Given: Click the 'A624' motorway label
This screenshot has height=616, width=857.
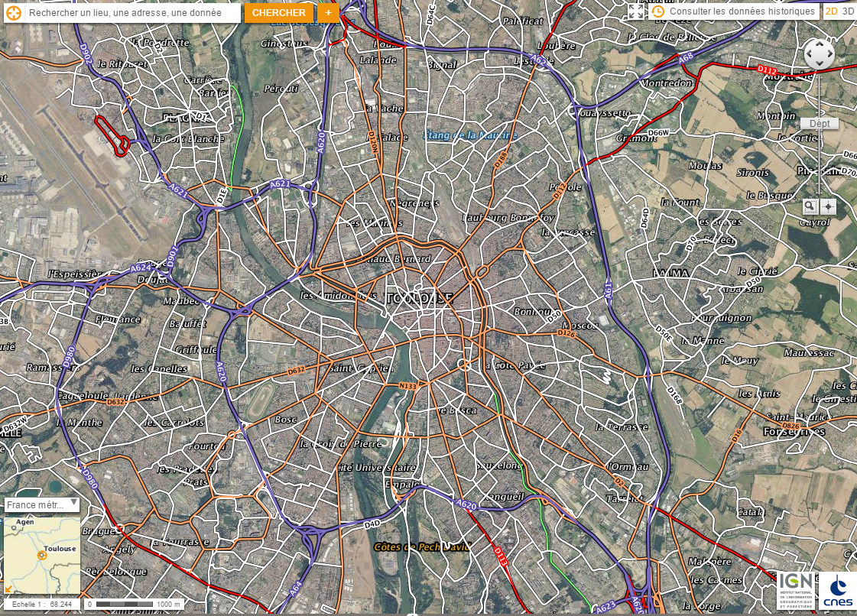Looking at the screenshot, I should coord(141,267).
